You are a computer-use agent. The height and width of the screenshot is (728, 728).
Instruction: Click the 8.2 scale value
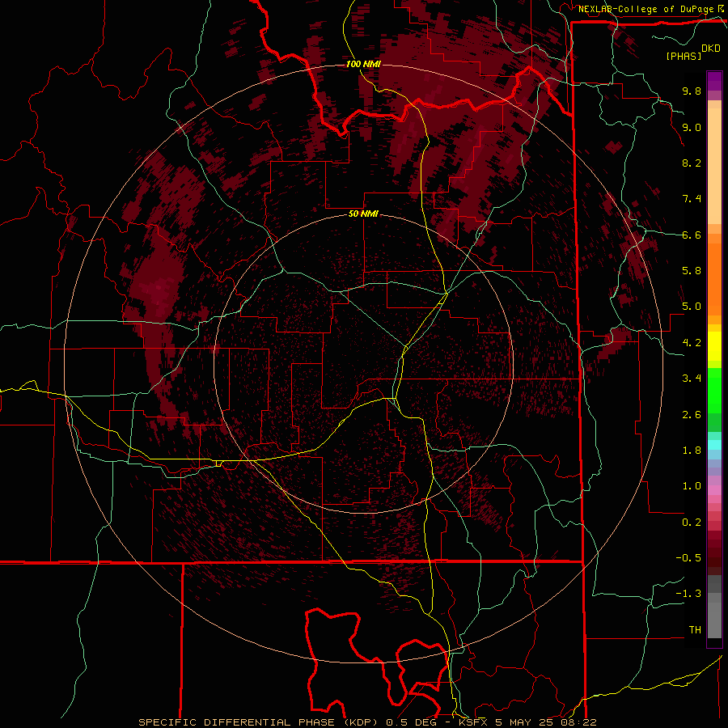pyautogui.click(x=692, y=163)
